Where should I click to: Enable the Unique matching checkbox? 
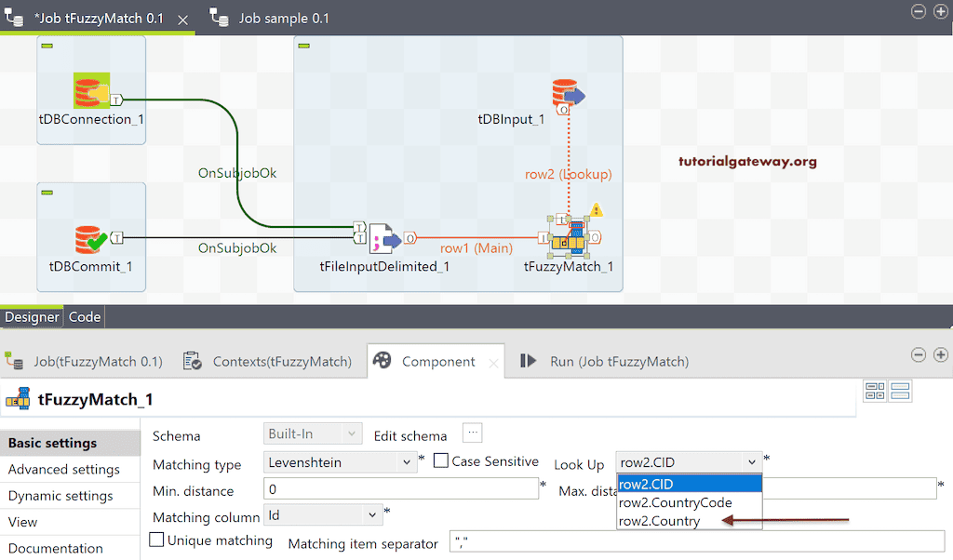[158, 540]
